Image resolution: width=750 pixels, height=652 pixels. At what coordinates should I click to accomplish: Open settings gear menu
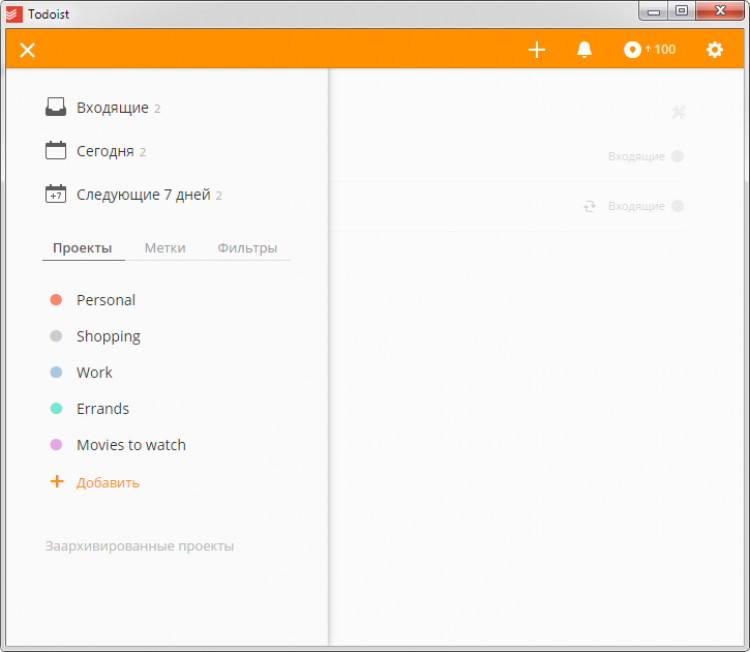point(715,50)
